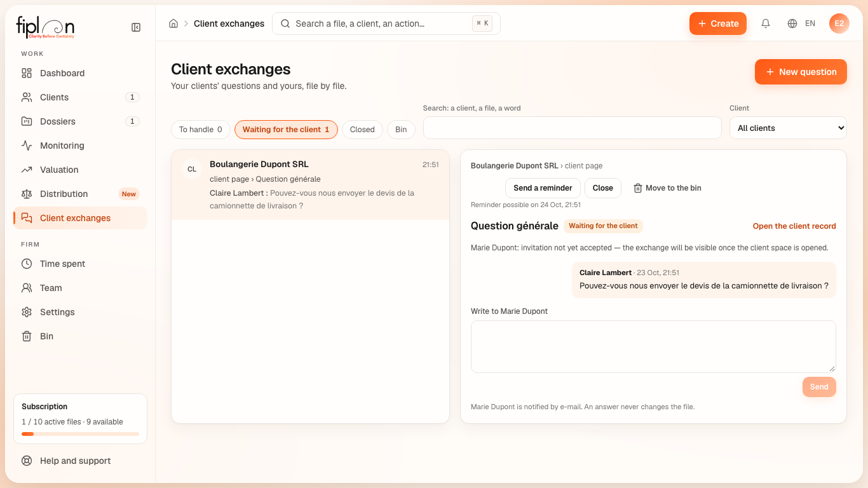Screen dimensions: 868x488
Task: Close the Question générale exchange
Action: click(603, 188)
